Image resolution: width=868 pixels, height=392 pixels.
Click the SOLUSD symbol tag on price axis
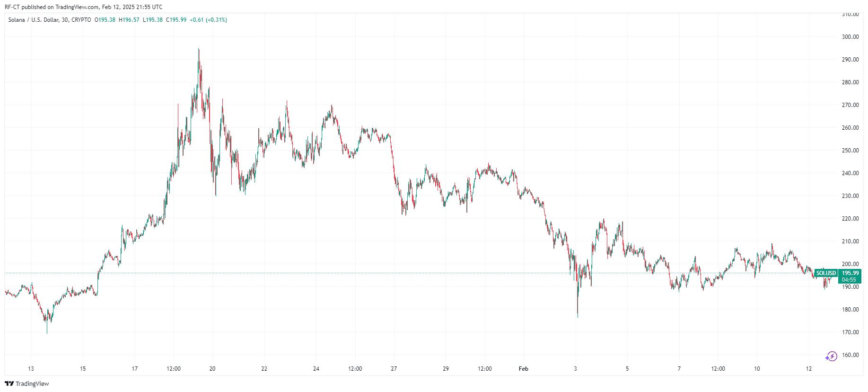826,273
